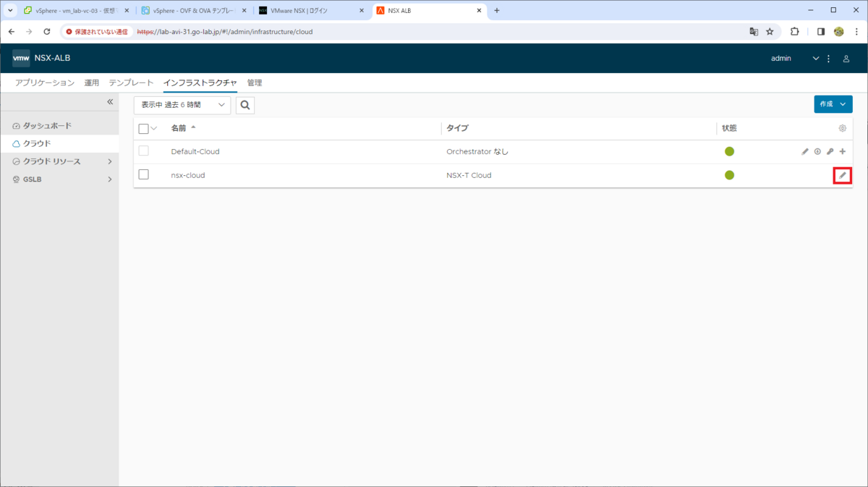Sort by the 名前 column header

tap(179, 128)
